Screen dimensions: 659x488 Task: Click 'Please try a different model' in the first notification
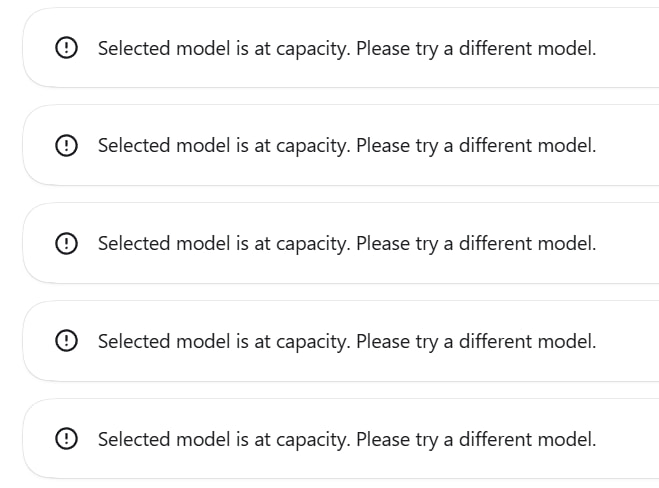476,48
